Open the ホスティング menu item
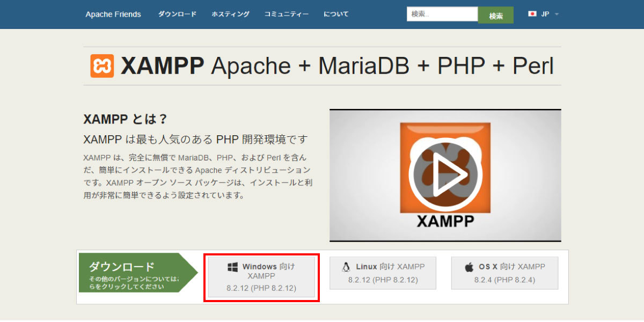The height and width of the screenshot is (322, 644). pos(230,14)
